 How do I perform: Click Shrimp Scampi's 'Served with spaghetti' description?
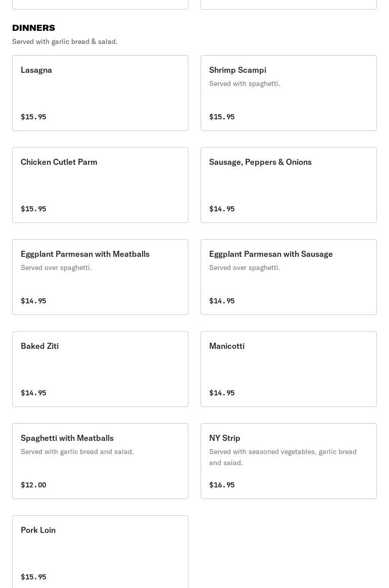(x=245, y=83)
